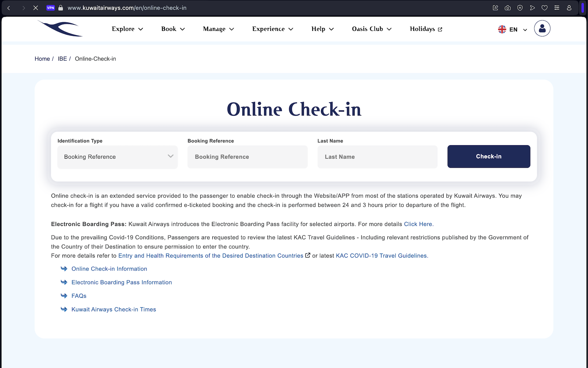
Task: Open the Click Here boarding pass link
Action: 418,224
